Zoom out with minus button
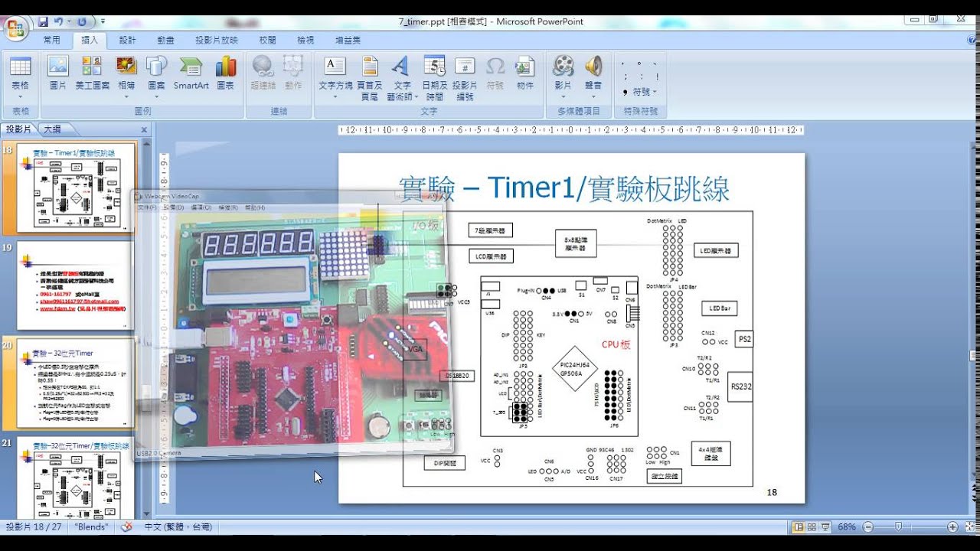 coord(867,527)
